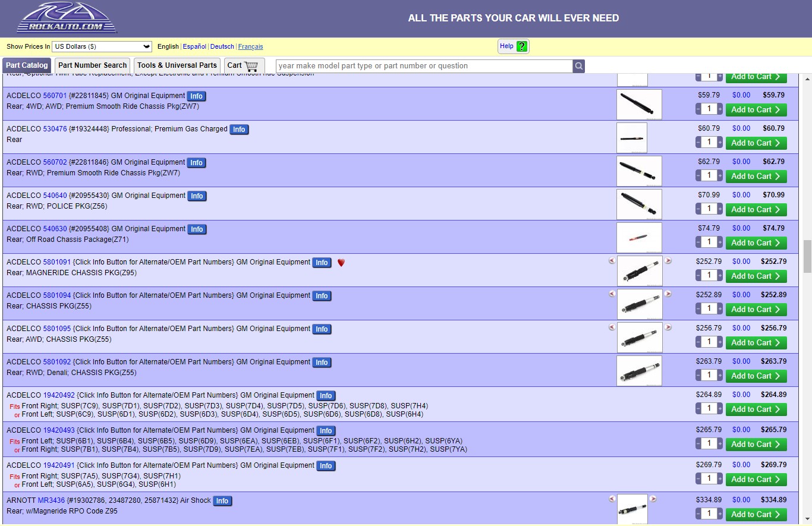Show previous image arrow for part 5801095

[x=612, y=327]
